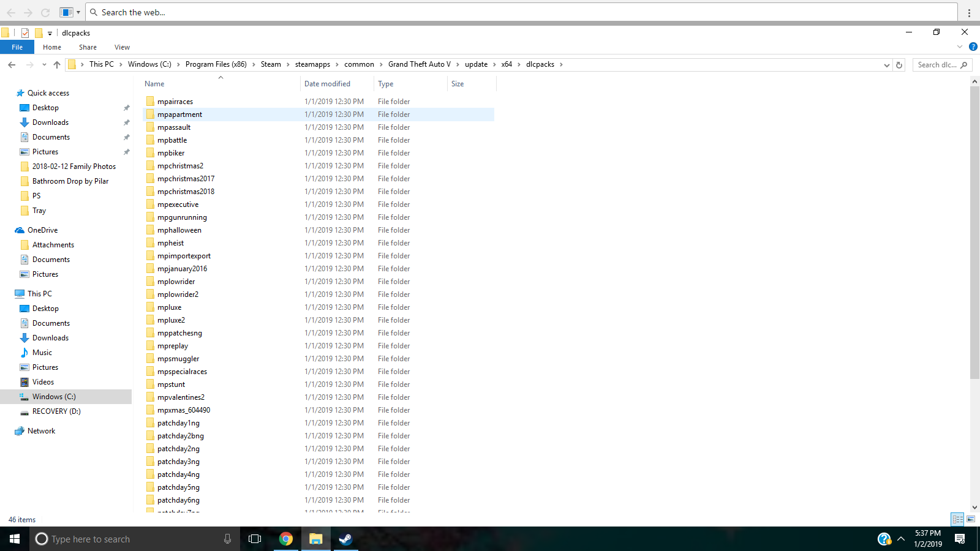Select Network in navigation pane
The width and height of the screenshot is (980, 551).
tap(41, 431)
